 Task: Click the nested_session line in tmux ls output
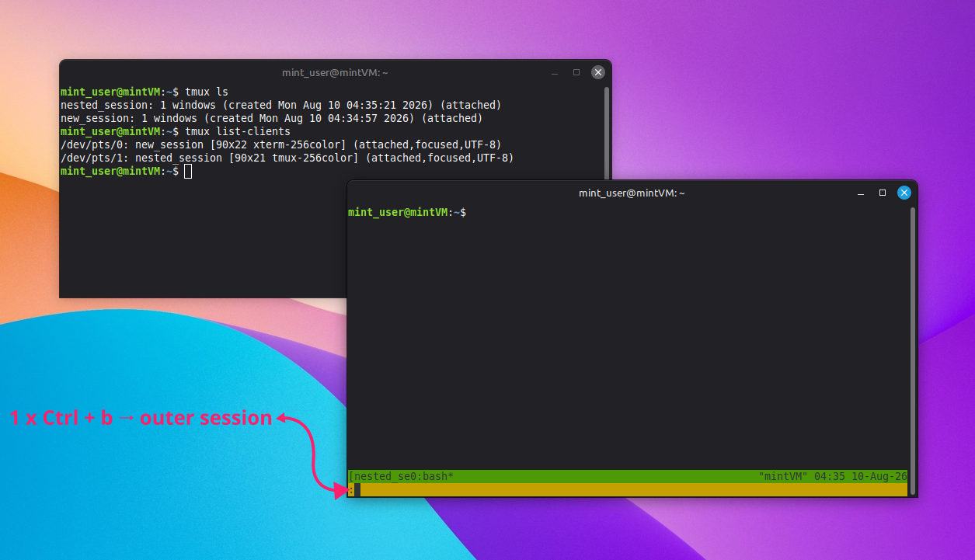[281, 105]
